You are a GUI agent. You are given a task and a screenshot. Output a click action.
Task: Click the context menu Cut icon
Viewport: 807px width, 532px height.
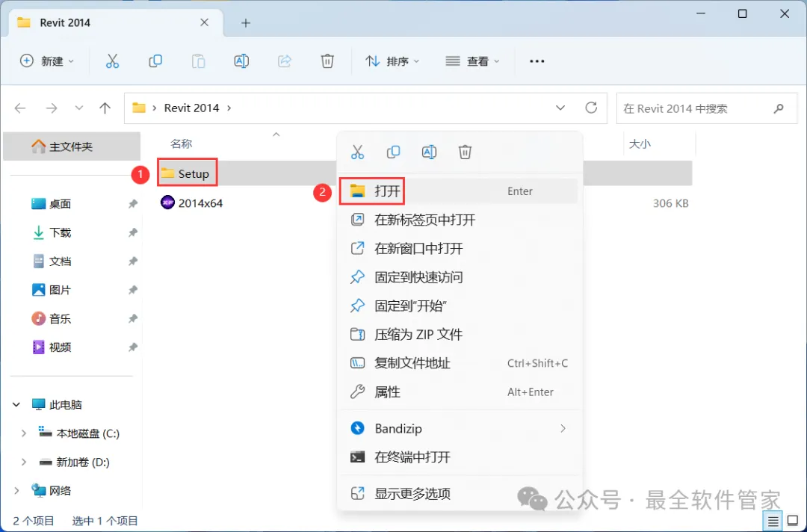point(357,152)
